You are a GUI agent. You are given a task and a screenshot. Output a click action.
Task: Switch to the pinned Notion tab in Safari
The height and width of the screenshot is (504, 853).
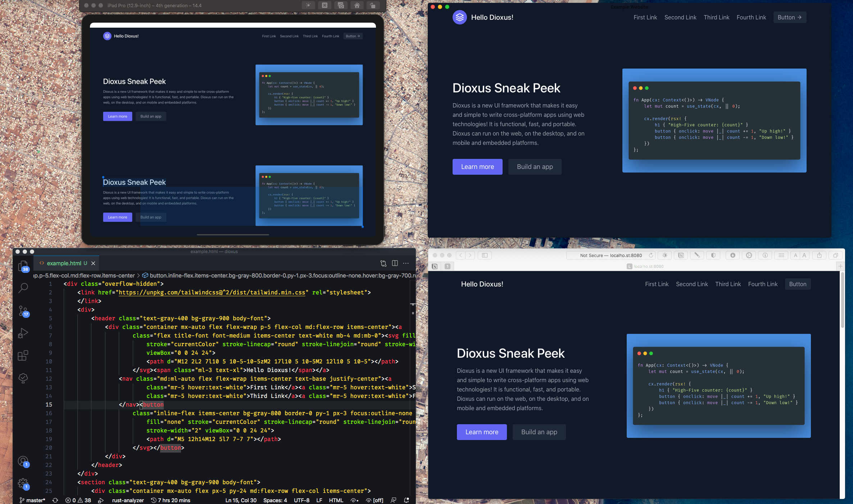coord(434,266)
